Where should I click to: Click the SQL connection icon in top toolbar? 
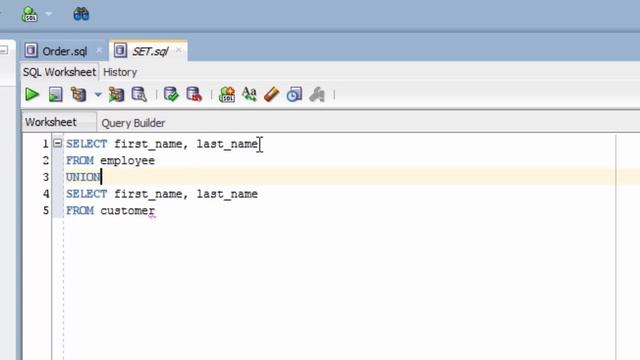pos(30,15)
